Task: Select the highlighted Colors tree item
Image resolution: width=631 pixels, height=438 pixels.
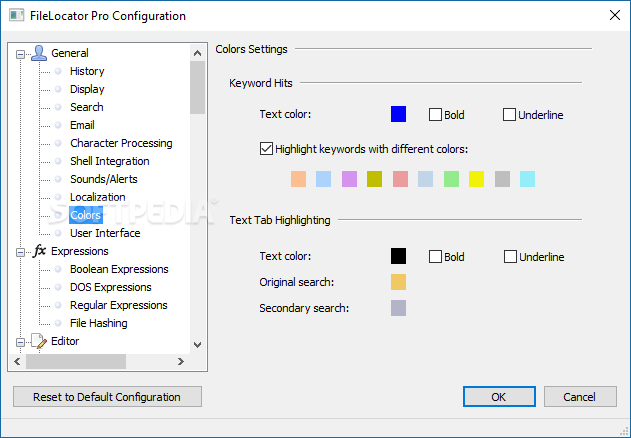Action: point(86,215)
